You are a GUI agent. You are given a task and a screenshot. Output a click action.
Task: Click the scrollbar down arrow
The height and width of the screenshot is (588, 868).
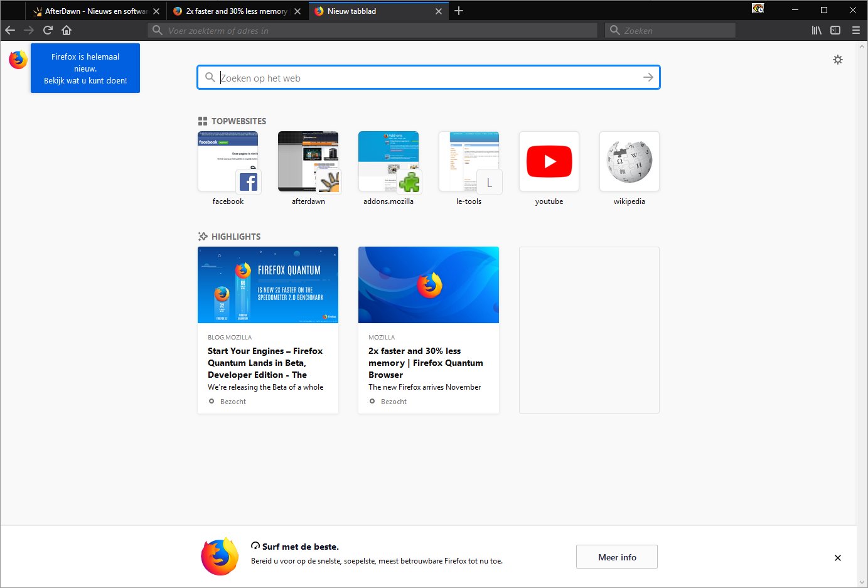pos(862,582)
